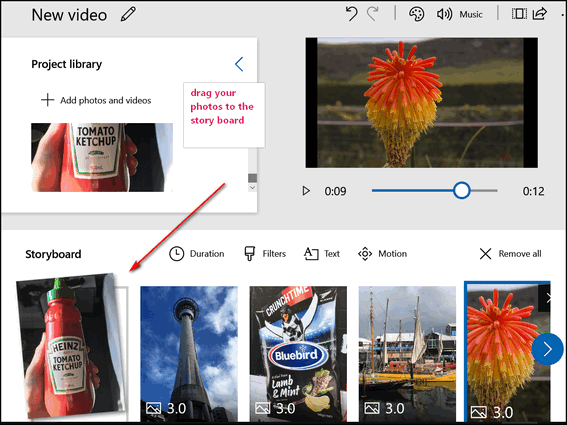The image size is (567, 425).
Task: Click the flower video preview
Action: tap(421, 103)
